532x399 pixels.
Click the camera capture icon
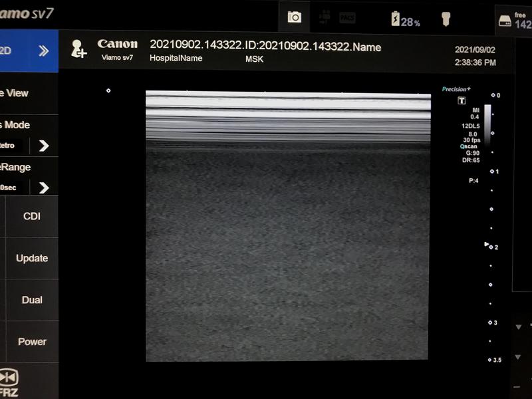(294, 17)
